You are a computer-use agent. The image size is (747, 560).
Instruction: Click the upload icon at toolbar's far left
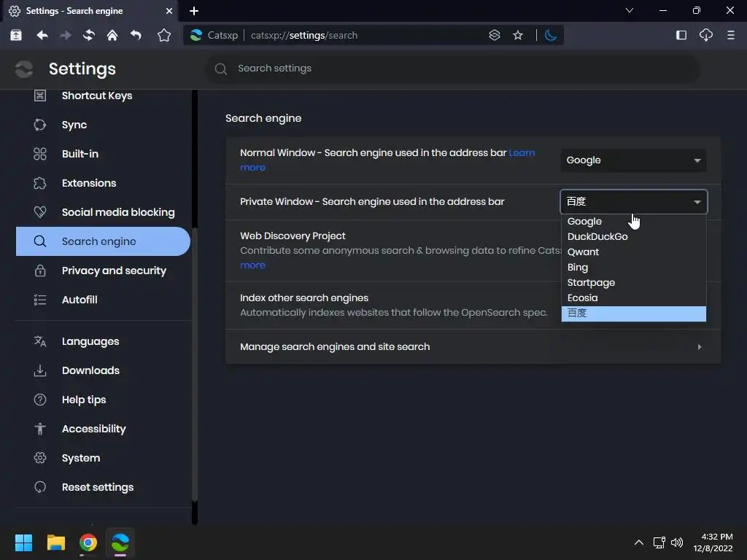tap(16, 35)
